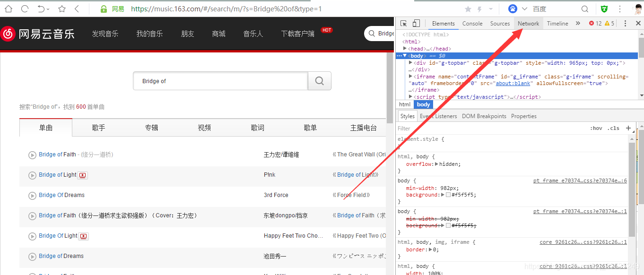Switch to the 歌手 search results tab

[x=99, y=128]
